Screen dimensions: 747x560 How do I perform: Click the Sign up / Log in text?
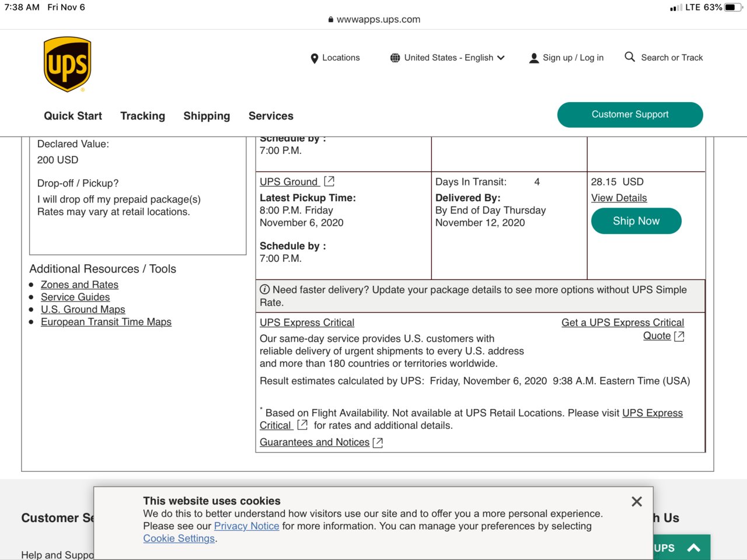pyautogui.click(x=573, y=58)
